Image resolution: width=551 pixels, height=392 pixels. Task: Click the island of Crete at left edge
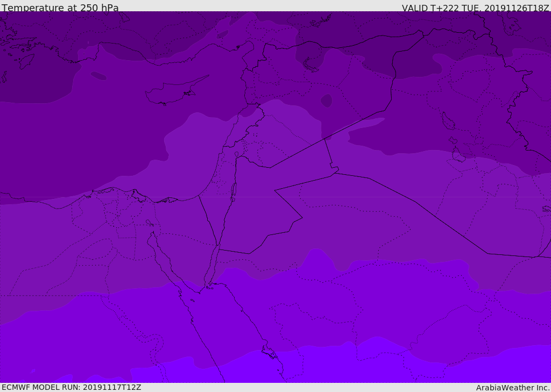coord(4,77)
